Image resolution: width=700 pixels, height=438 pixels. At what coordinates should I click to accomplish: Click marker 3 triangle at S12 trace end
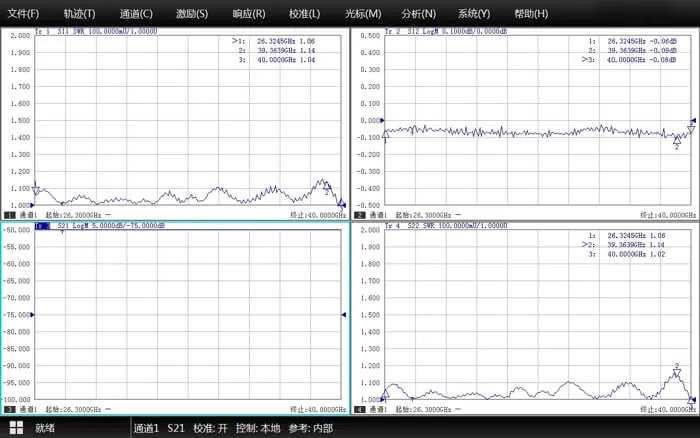(x=691, y=129)
